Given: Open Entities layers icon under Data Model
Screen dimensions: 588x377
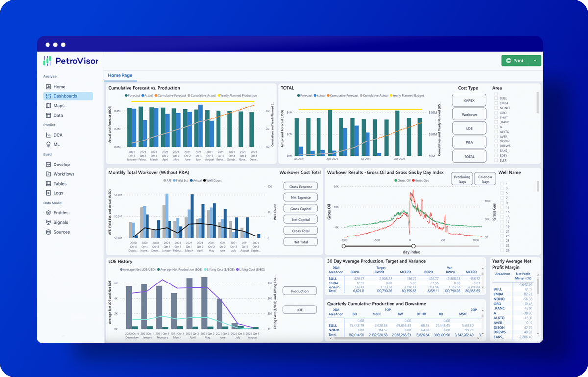Looking at the screenshot, I should pyautogui.click(x=49, y=213).
